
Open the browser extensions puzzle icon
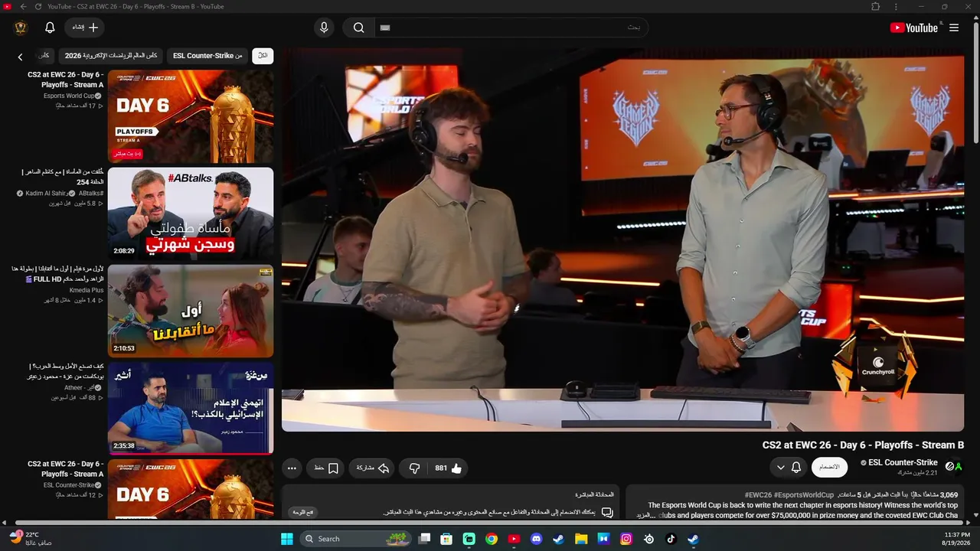pyautogui.click(x=876, y=6)
